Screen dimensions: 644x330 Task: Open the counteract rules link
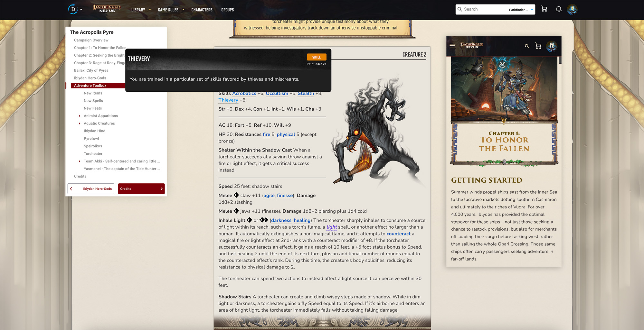(399, 234)
